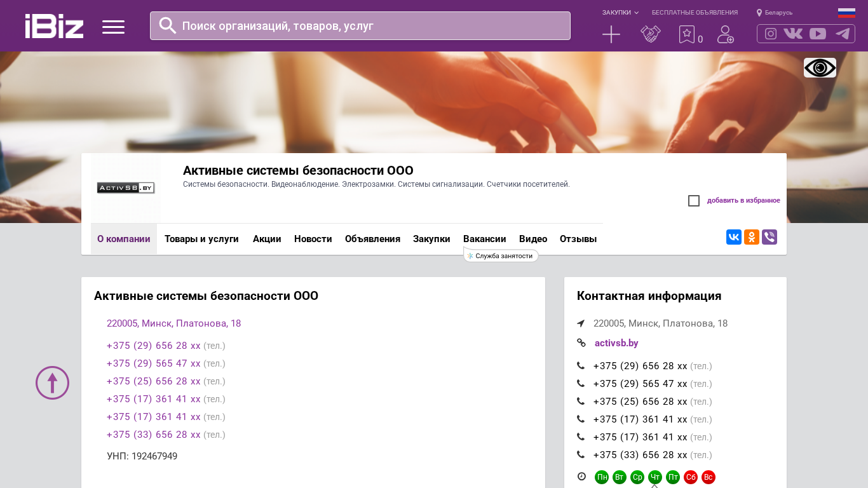Open the 'Вакансии' tab
Screen dimensions: 868x488
tap(484, 239)
